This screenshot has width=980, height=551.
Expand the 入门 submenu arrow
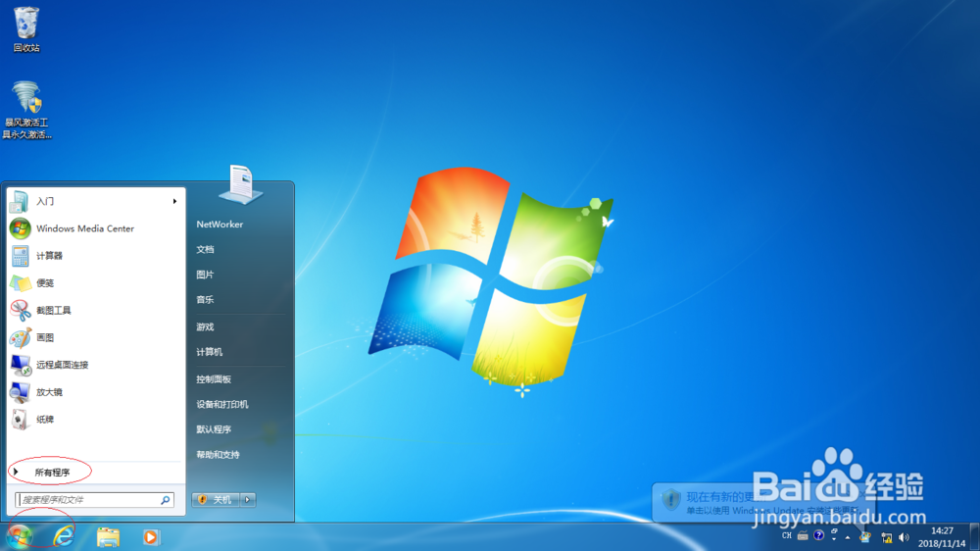click(174, 201)
